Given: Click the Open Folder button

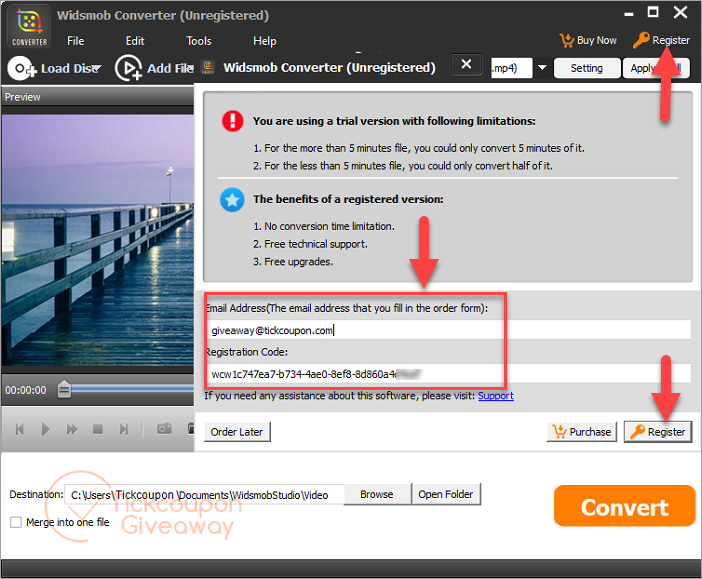Looking at the screenshot, I should [x=446, y=494].
